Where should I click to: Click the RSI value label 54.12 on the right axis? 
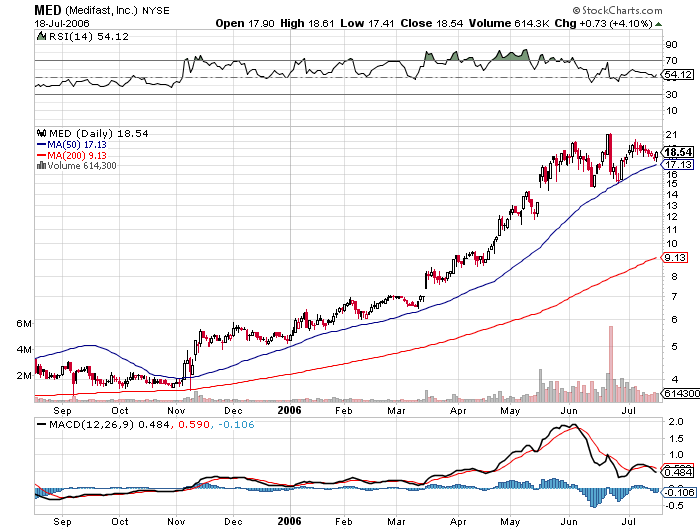[x=678, y=75]
